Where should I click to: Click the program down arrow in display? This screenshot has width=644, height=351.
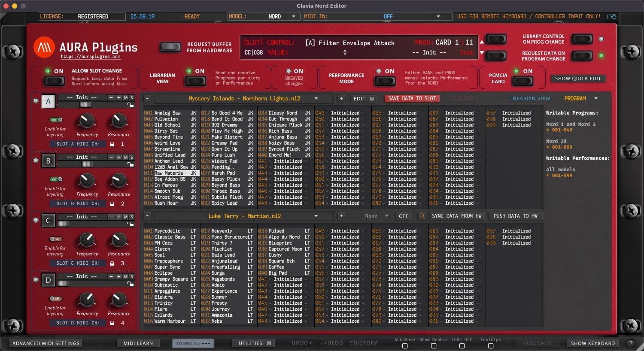[482, 53]
